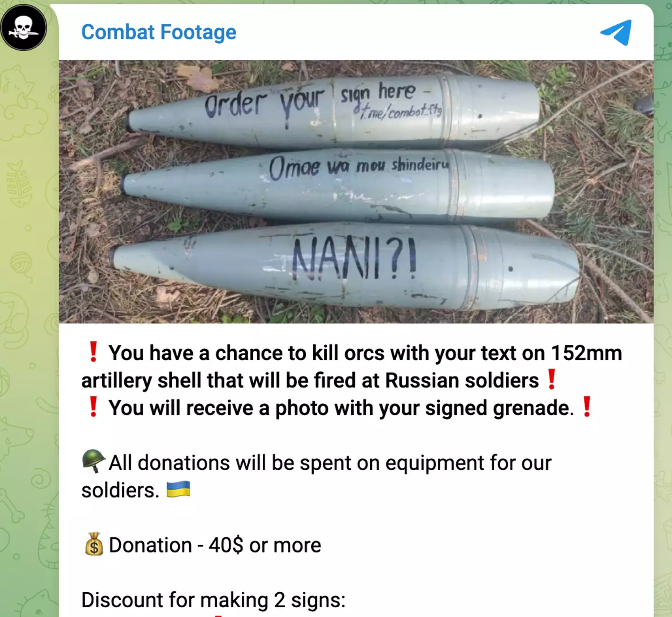
Task: Click the "NANI?!" shell in the photo
Action: [x=345, y=266]
